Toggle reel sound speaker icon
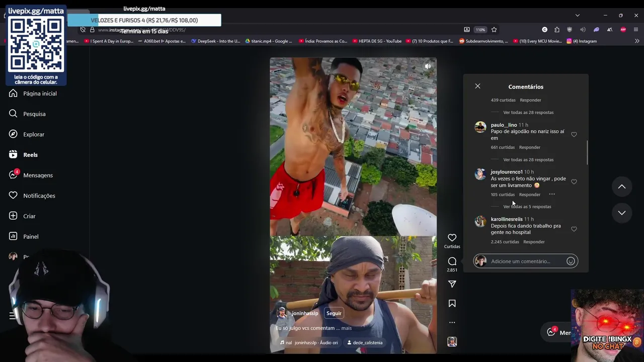644x362 pixels. (428, 66)
